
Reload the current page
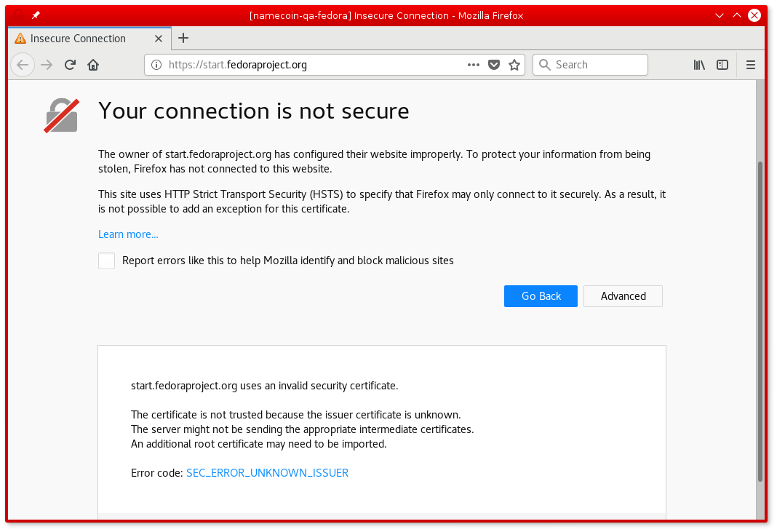69,65
